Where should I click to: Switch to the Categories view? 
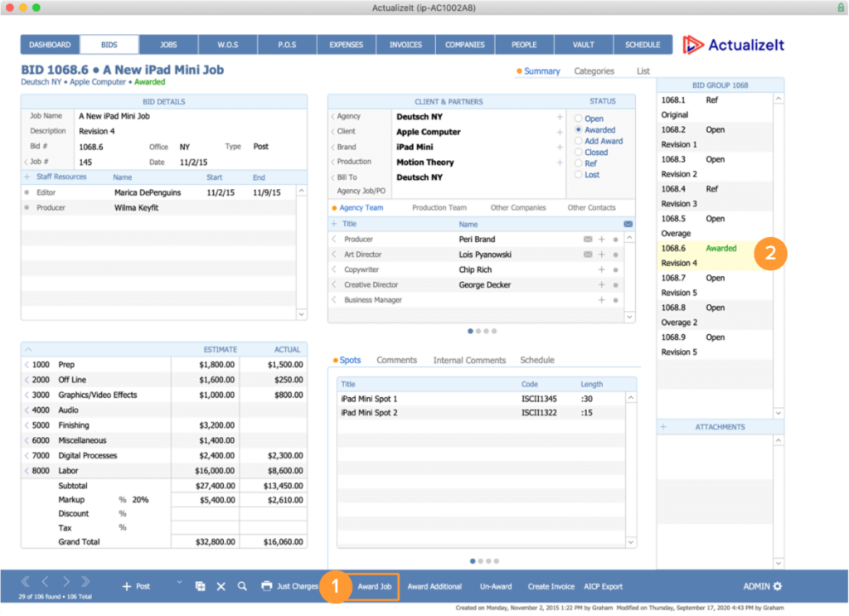(x=594, y=71)
